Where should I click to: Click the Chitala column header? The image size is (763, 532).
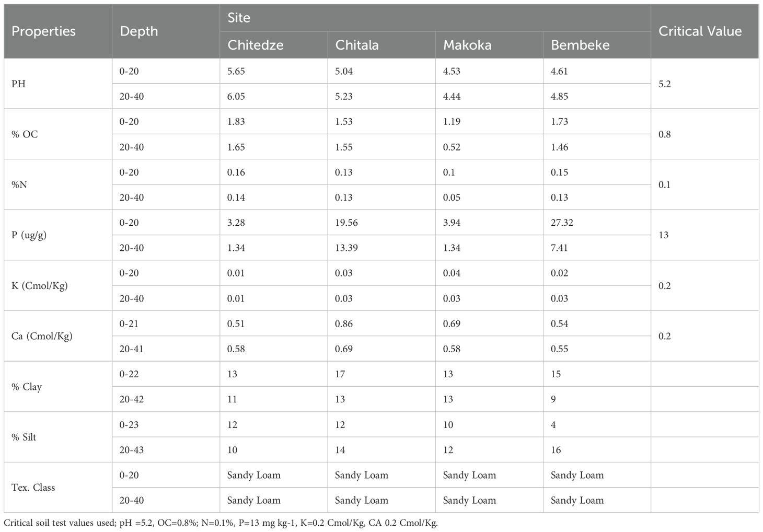coord(357,45)
